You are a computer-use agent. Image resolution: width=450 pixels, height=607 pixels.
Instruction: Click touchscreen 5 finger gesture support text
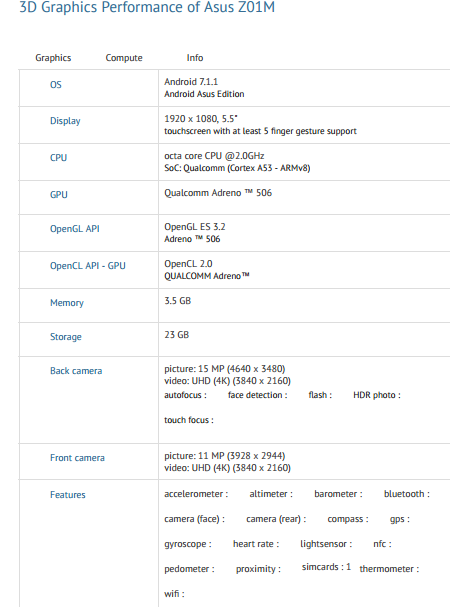260,131
